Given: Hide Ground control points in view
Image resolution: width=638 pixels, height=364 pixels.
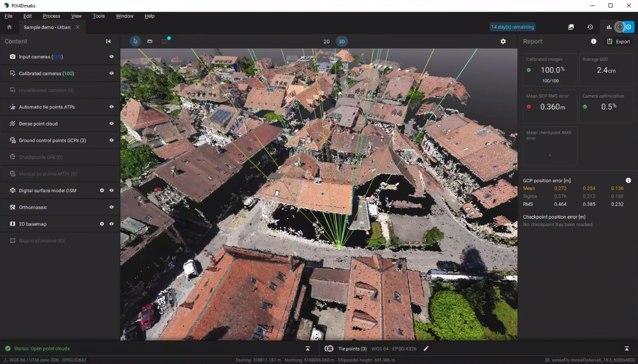Looking at the screenshot, I should (112, 140).
